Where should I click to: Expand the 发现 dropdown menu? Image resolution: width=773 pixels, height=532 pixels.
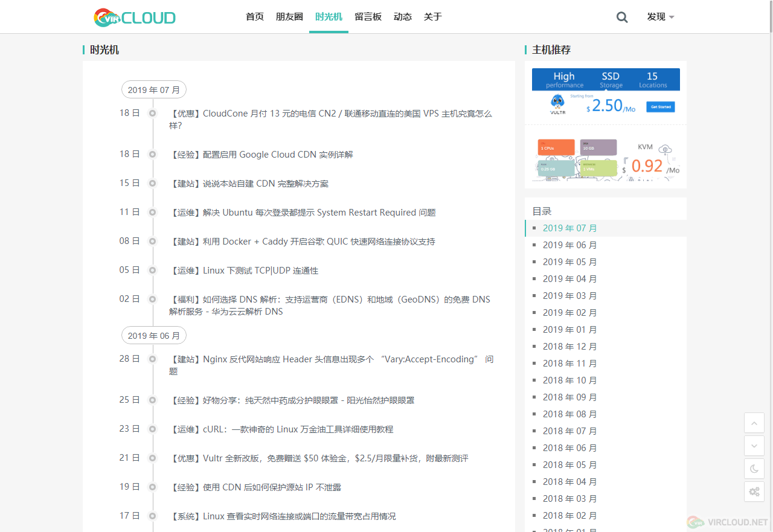[x=661, y=17]
